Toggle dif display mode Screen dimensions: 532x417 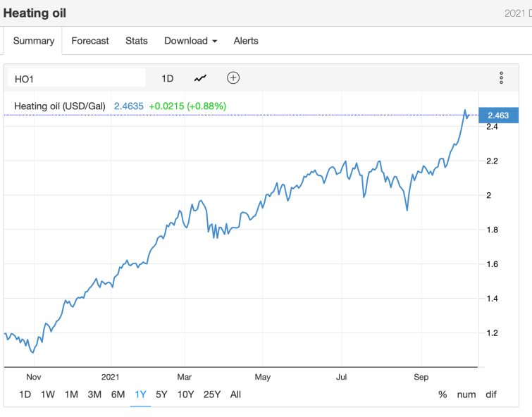click(x=490, y=394)
